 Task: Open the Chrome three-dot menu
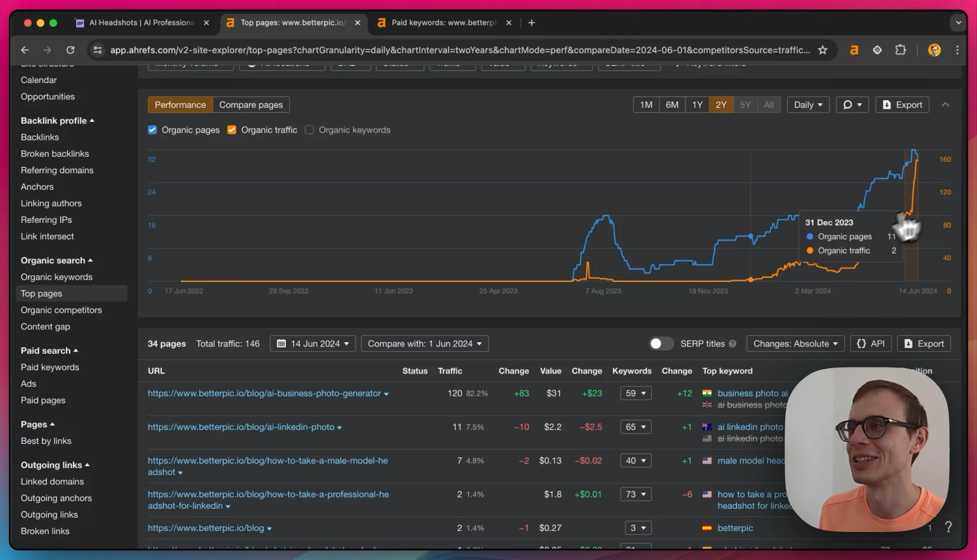[x=957, y=50]
